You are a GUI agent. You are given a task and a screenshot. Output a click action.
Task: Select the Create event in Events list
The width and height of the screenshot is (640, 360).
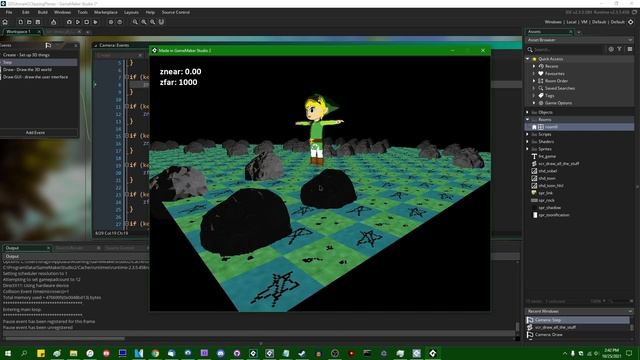[x=39, y=55]
